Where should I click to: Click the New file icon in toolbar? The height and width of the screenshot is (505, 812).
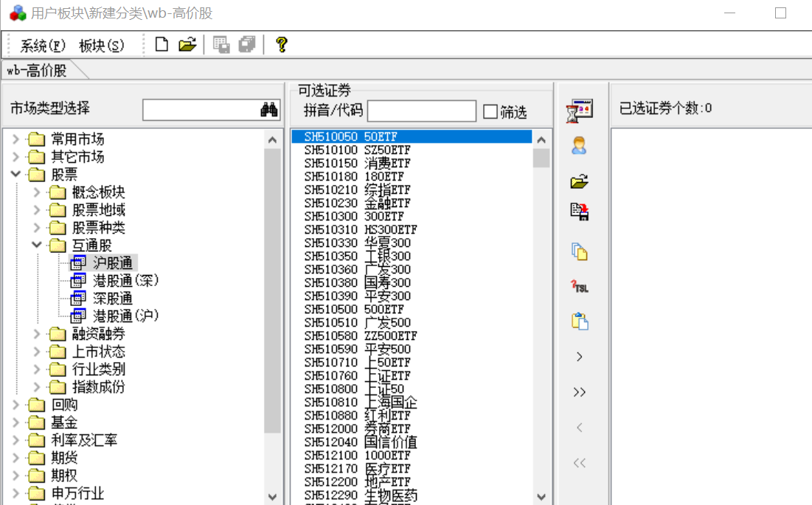pos(162,44)
